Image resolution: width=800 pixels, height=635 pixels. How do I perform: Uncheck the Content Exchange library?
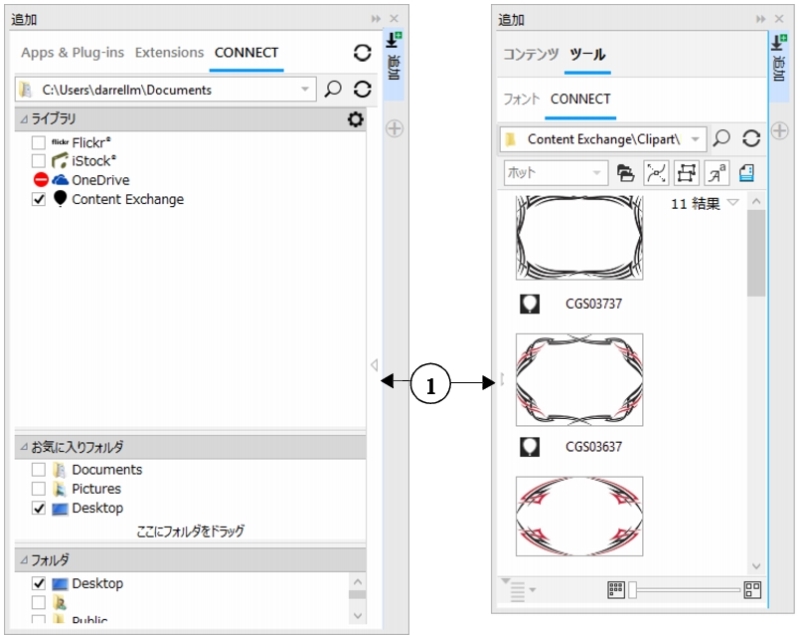[x=39, y=200]
